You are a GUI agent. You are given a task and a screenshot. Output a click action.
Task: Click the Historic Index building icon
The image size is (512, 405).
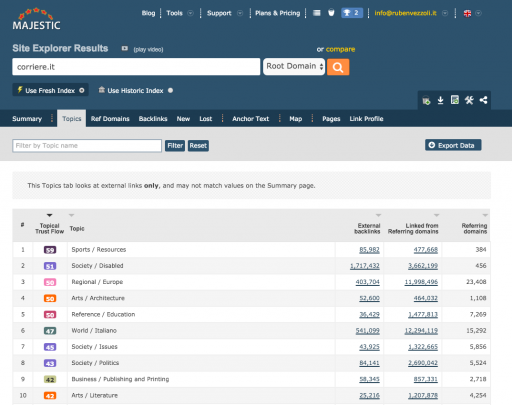[x=102, y=90]
